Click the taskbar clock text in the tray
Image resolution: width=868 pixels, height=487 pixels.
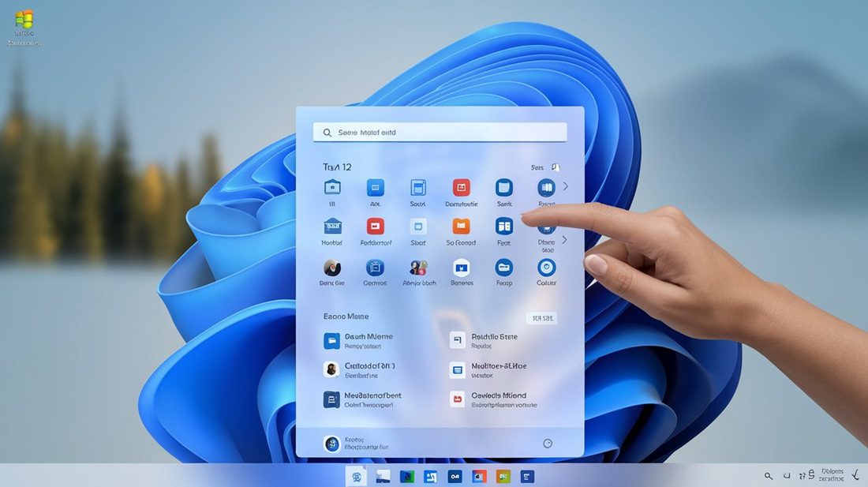tap(832, 475)
